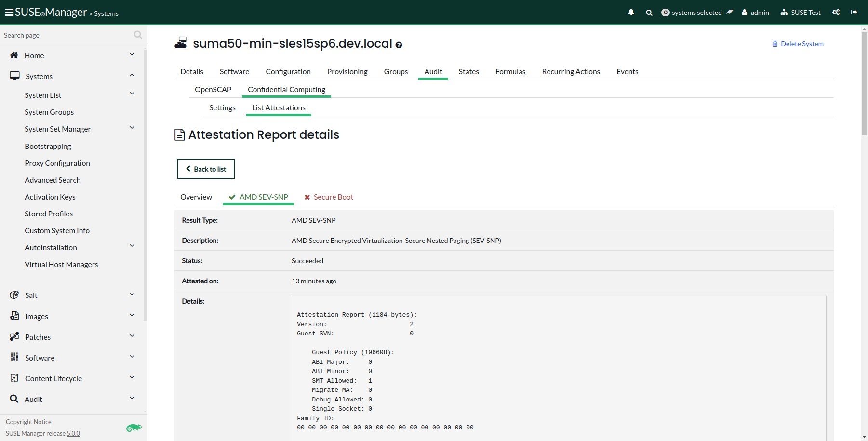868x441 pixels.
Task: Expand the Content Lifecycle chevron
Action: click(132, 377)
